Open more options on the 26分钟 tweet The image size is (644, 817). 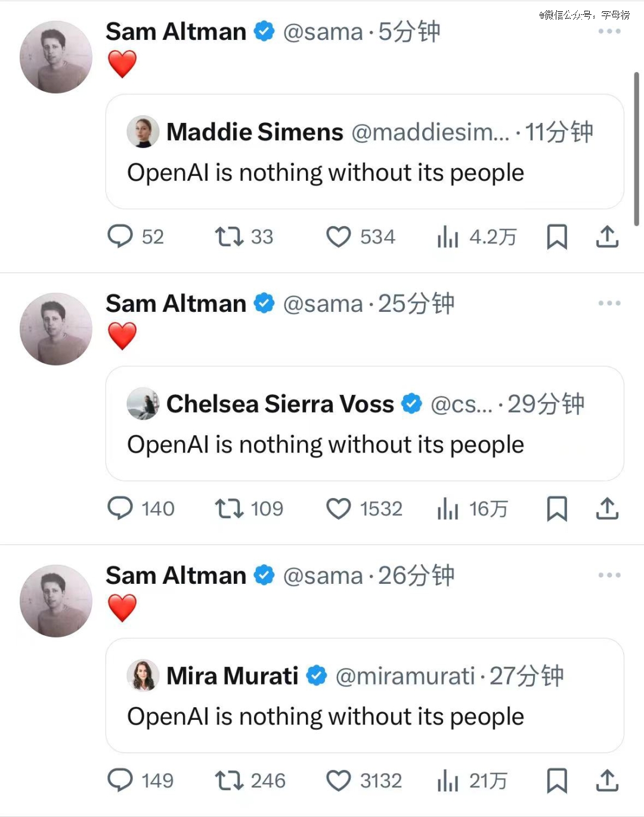609,575
